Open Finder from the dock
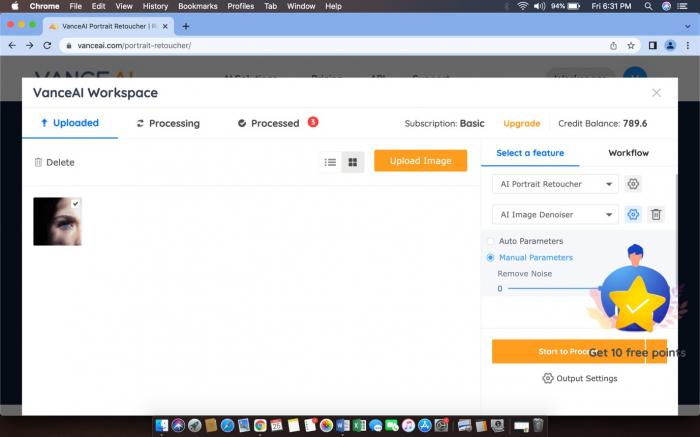 [162, 425]
